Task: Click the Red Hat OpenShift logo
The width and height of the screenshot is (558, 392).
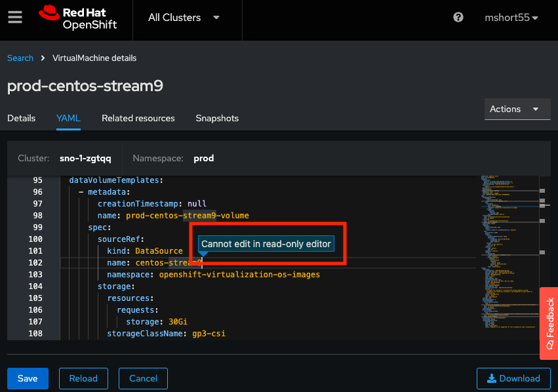Action: pyautogui.click(x=77, y=18)
